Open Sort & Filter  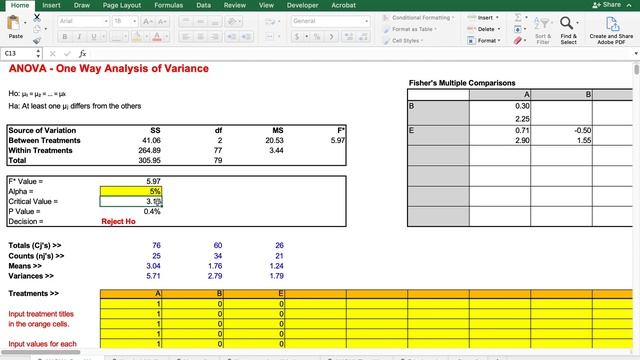[x=543, y=31]
